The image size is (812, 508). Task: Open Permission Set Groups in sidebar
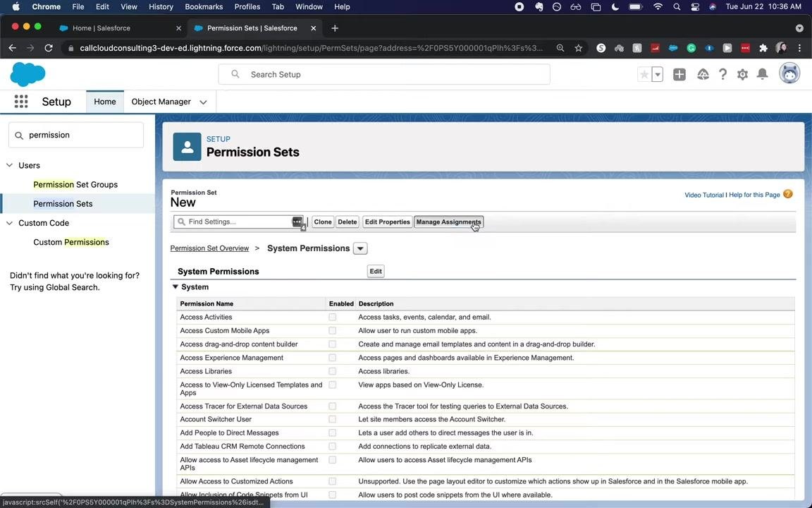pos(75,185)
